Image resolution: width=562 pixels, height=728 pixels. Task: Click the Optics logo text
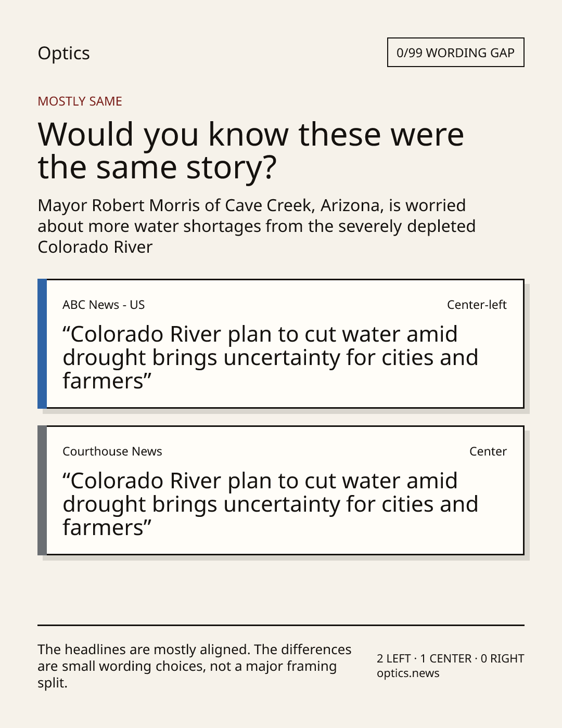pos(63,53)
